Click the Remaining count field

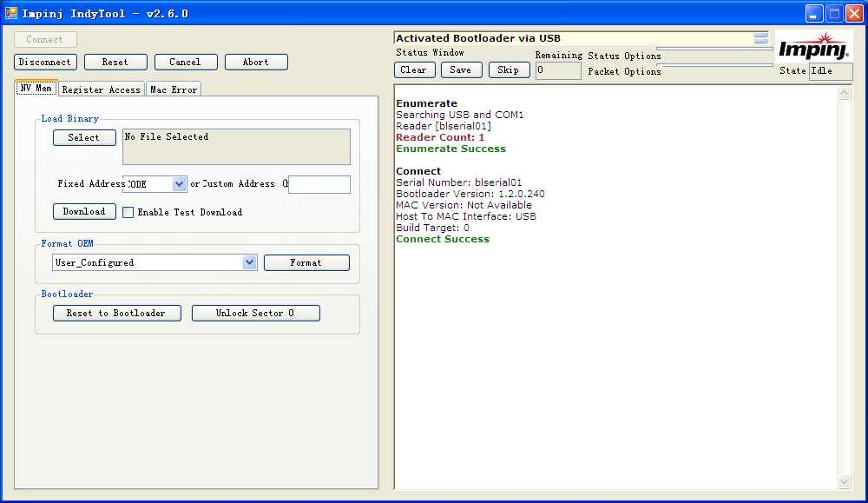click(x=558, y=70)
